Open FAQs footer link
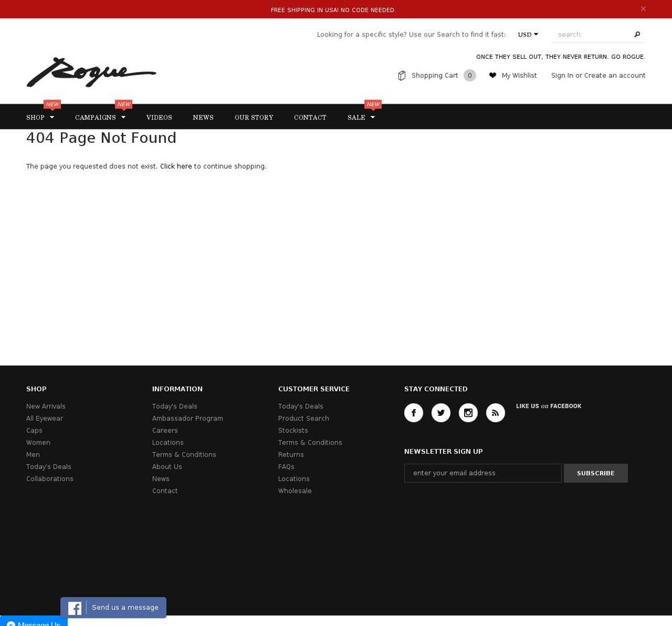Image resolution: width=672 pixels, height=626 pixels. pos(286,466)
